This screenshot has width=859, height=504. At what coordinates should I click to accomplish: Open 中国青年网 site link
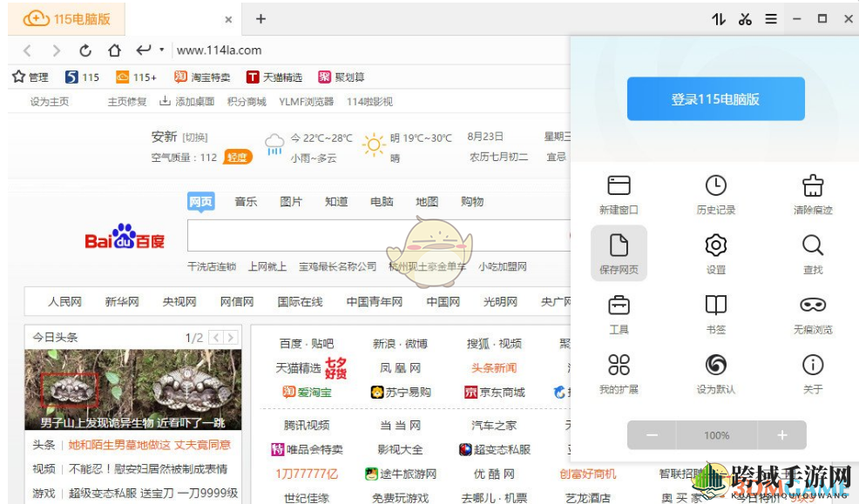[x=374, y=301]
